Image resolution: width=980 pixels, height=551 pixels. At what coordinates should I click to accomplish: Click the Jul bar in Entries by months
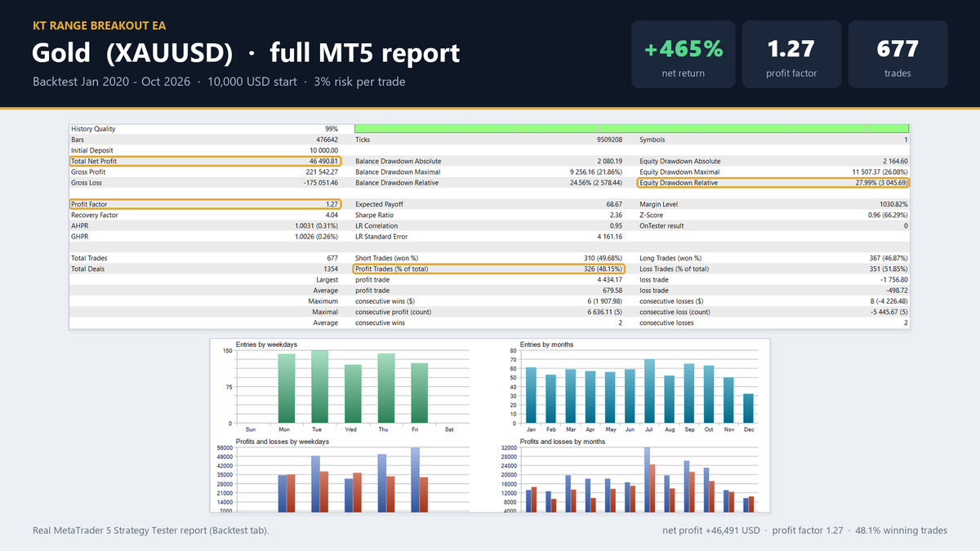(650, 391)
